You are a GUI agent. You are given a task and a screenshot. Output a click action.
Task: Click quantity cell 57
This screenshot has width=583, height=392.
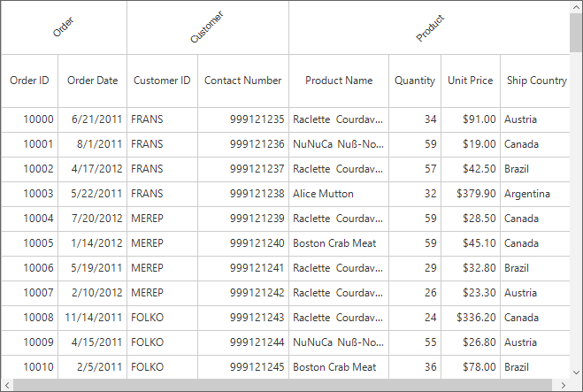click(x=415, y=169)
